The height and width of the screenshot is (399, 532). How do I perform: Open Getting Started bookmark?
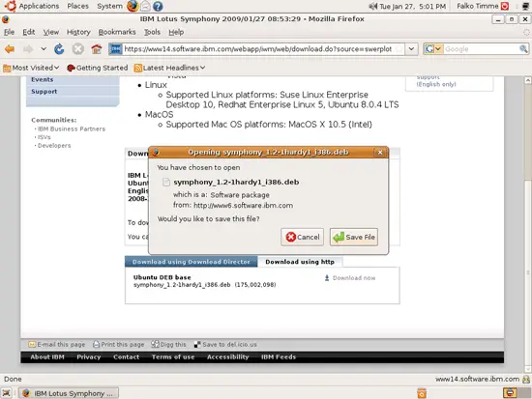click(x=97, y=68)
